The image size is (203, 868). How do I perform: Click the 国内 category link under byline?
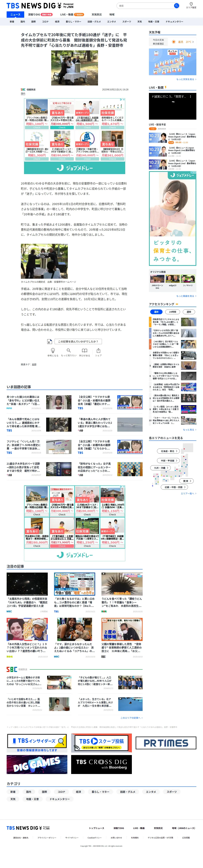pos(23,94)
